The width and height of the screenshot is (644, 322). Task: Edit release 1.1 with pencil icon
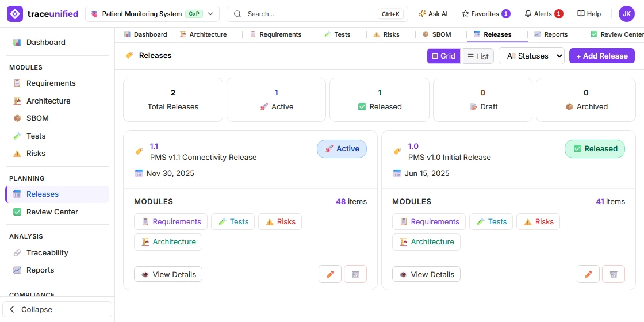(330, 274)
